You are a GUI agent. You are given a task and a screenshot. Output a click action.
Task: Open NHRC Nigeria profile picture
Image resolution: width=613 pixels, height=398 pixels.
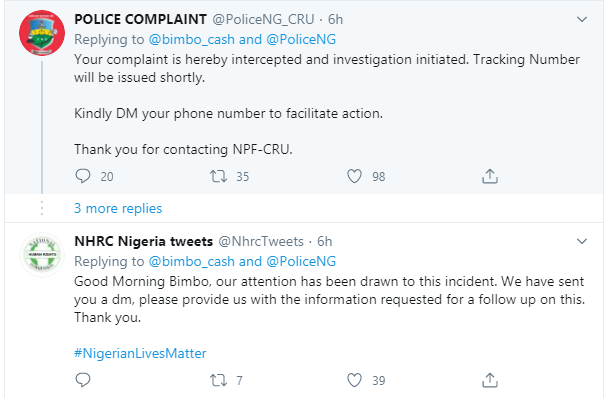point(42,255)
